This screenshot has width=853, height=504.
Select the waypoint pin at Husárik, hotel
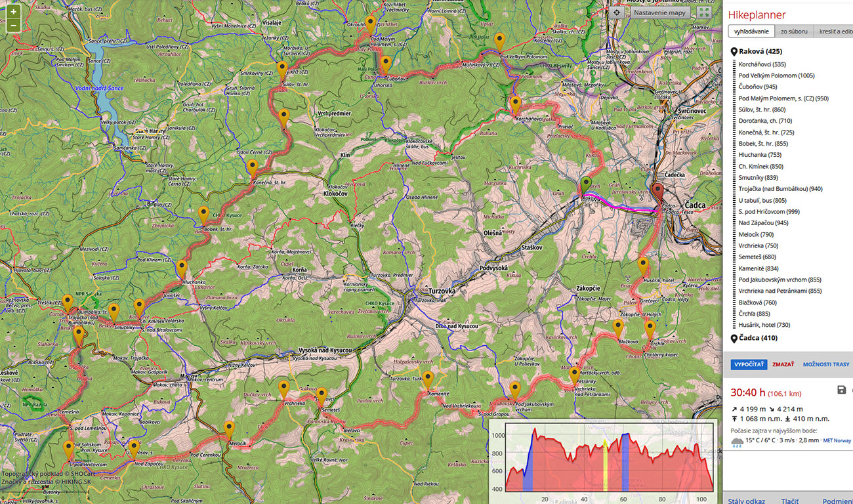click(x=643, y=265)
